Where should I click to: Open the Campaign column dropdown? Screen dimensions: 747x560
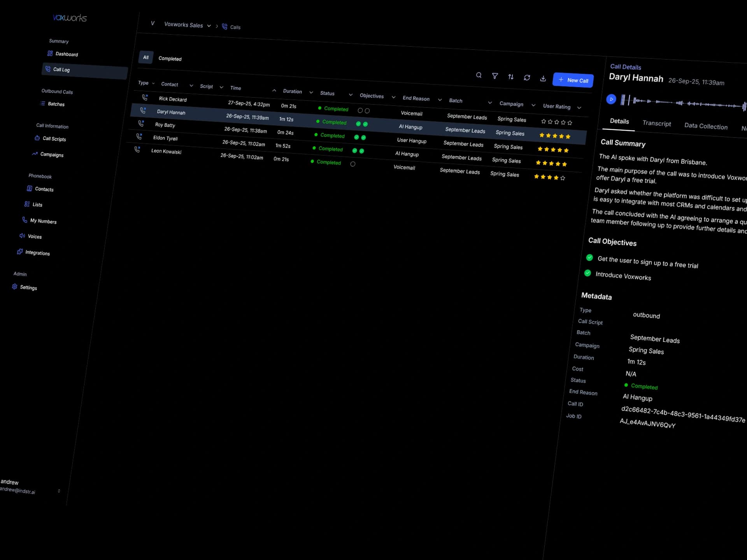point(533,105)
